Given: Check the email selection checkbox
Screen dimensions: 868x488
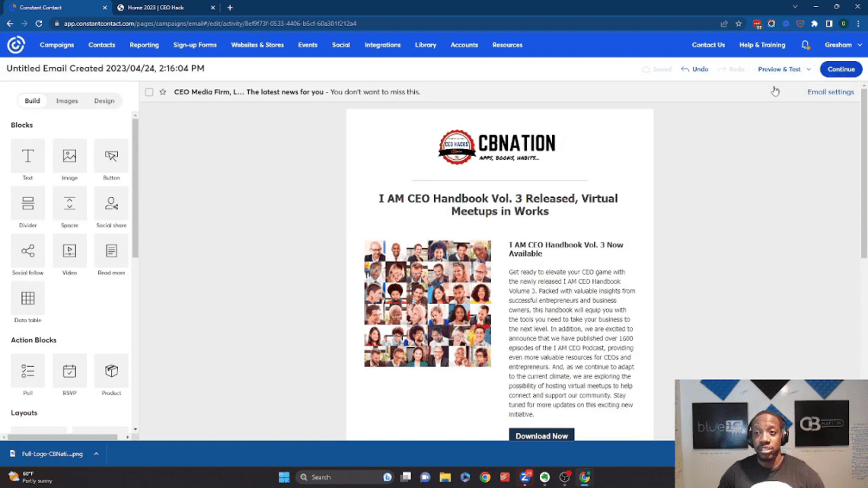Looking at the screenshot, I should click(148, 91).
